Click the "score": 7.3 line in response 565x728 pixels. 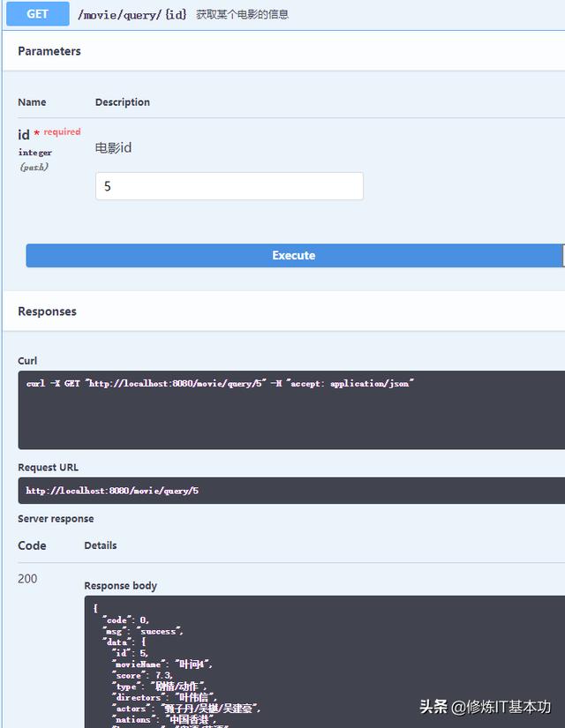142,676
